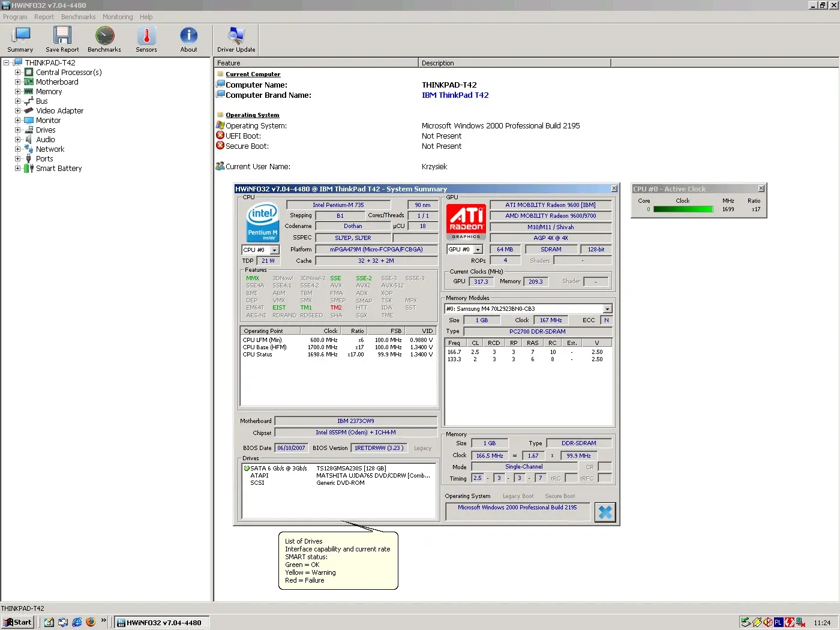The image size is (840, 630).
Task: Click the CPU Base (HFM) row
Action: (338, 347)
